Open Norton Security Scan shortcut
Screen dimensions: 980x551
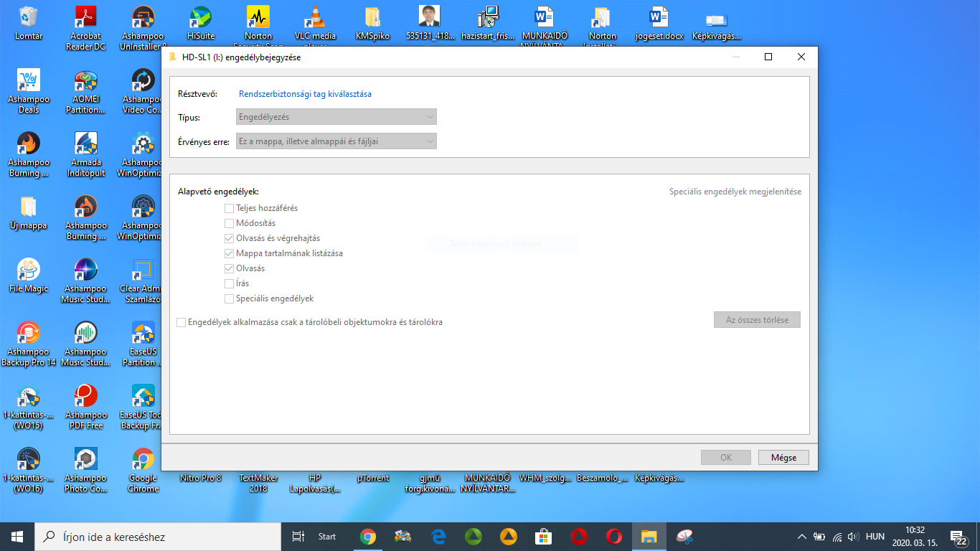click(x=258, y=26)
